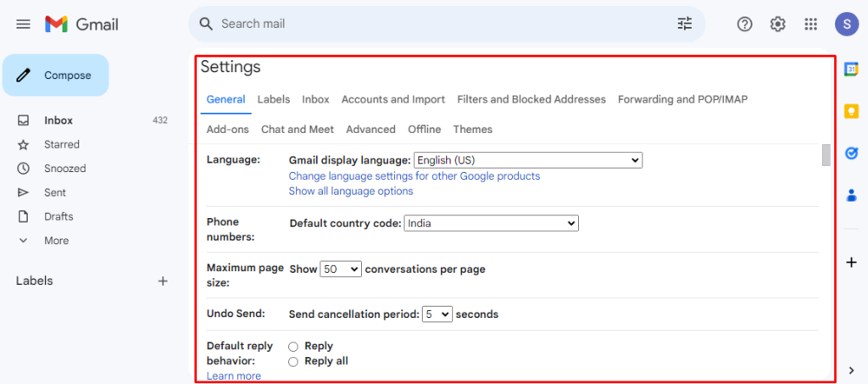Open Google Tasks side panel icon

(x=851, y=153)
